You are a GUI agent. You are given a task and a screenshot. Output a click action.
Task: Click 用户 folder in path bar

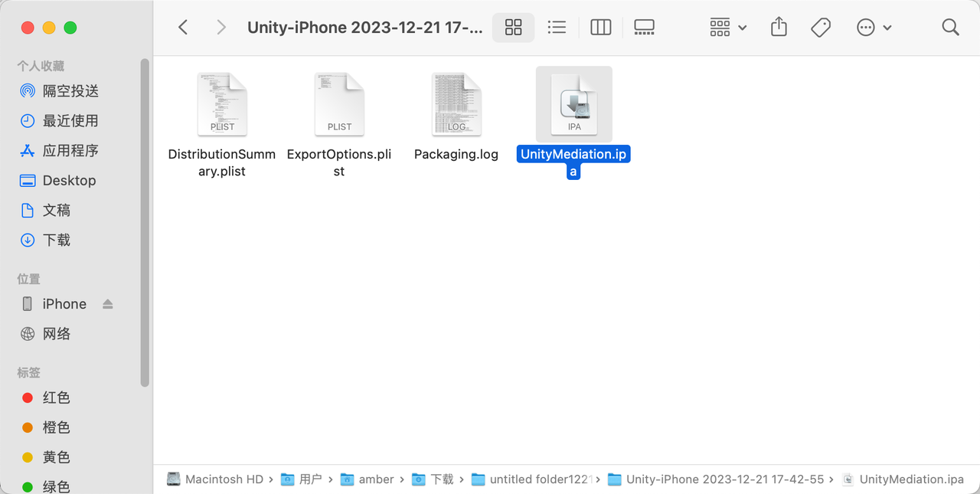pyautogui.click(x=302, y=479)
